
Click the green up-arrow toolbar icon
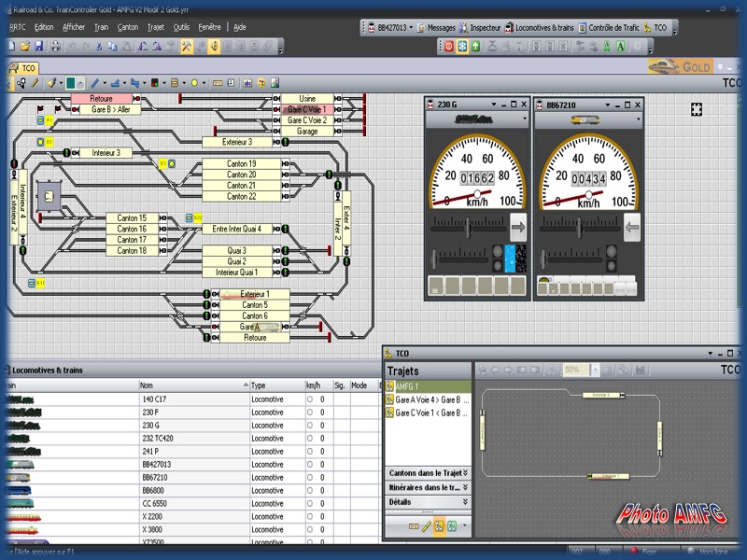pyautogui.click(x=475, y=46)
